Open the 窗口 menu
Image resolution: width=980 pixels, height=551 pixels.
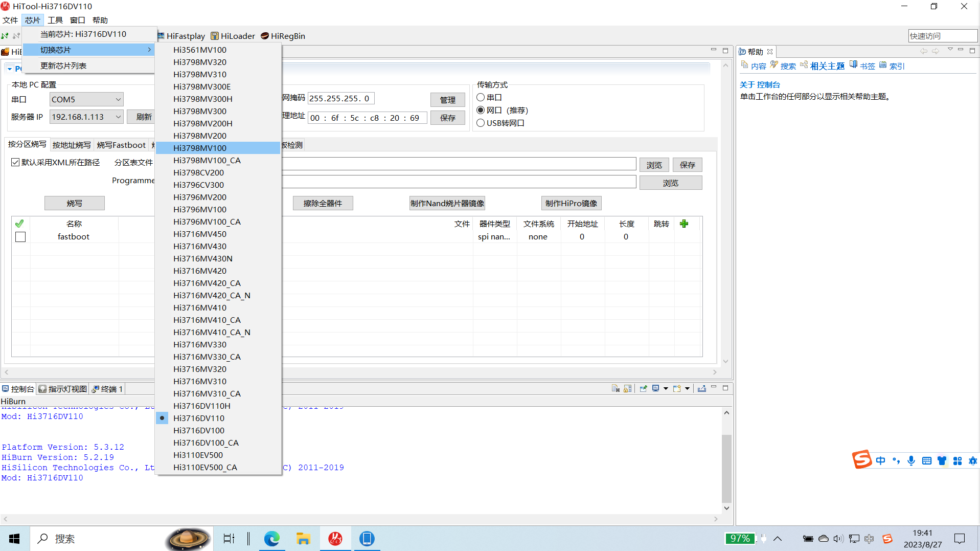pos(78,20)
